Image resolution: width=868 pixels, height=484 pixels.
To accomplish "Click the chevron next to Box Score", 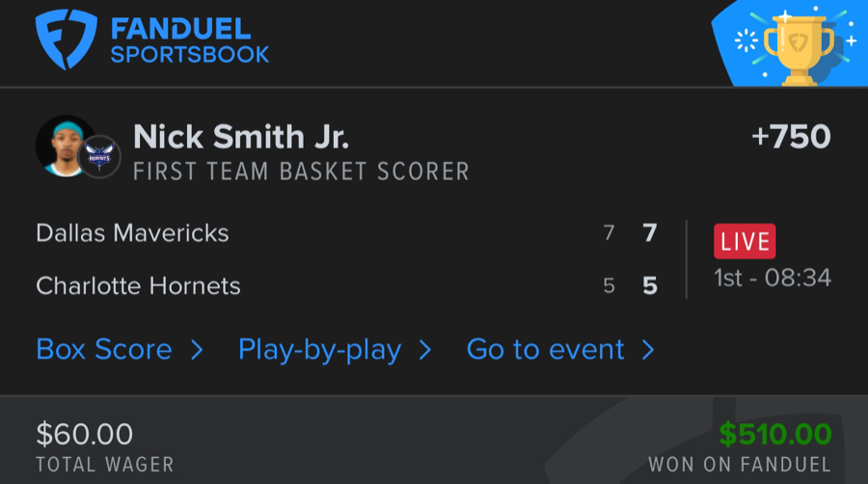I will (x=197, y=349).
